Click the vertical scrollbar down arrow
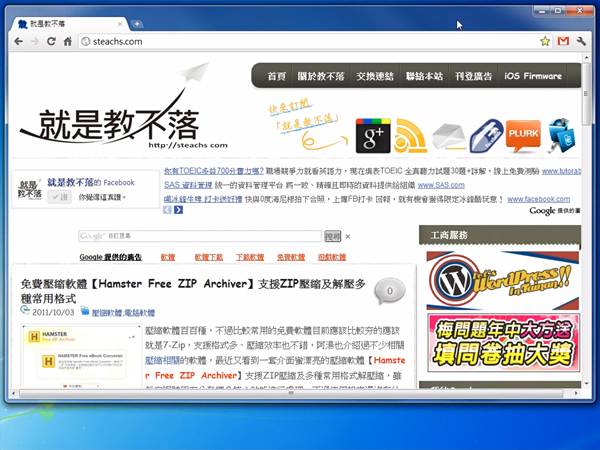Viewport: 600px width, 450px height. 586,383
